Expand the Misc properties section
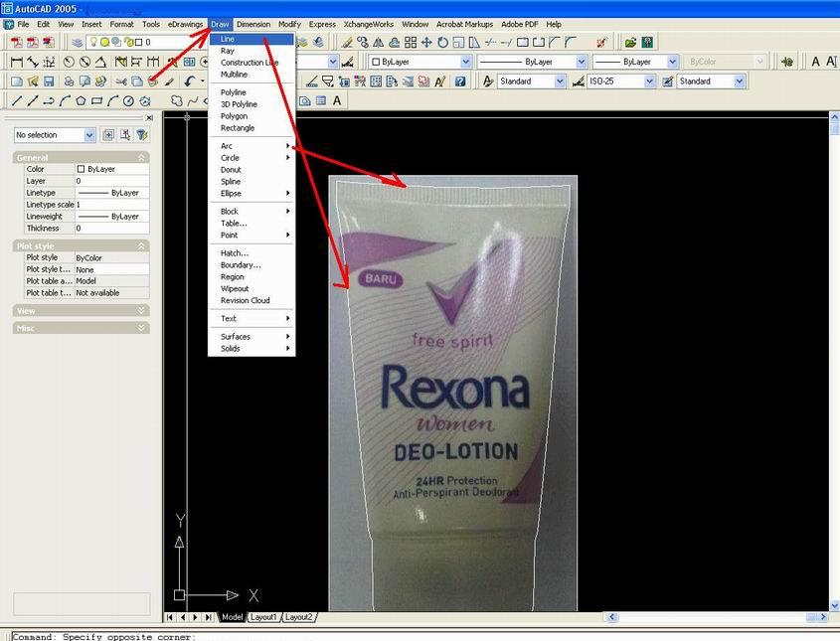Image resolution: width=840 pixels, height=641 pixels. coord(141,328)
